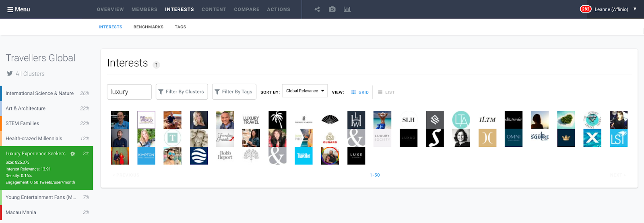Open the Travel Squire logo thumbnail
The image size is (644, 223).
(540, 138)
